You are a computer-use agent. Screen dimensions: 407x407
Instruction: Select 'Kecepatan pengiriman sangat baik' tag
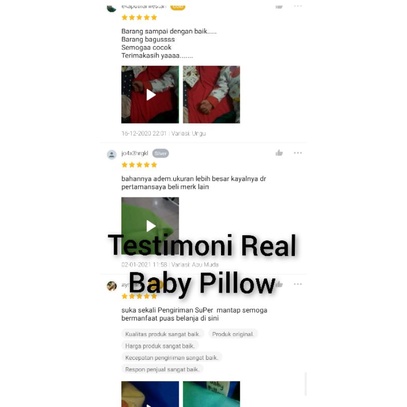coord(172,358)
